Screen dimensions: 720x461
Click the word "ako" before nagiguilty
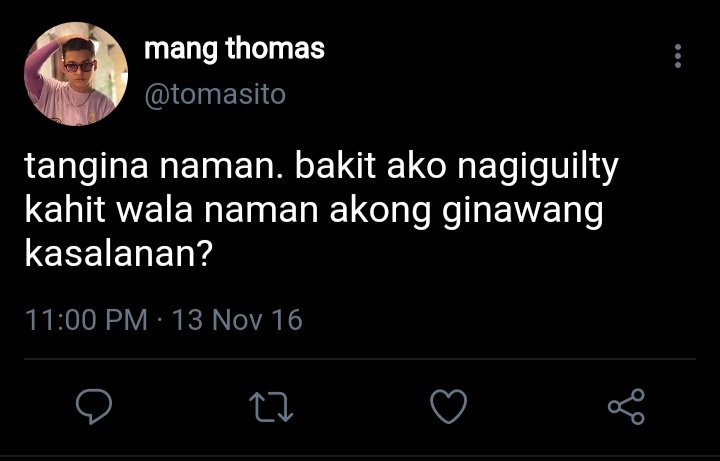(x=416, y=166)
